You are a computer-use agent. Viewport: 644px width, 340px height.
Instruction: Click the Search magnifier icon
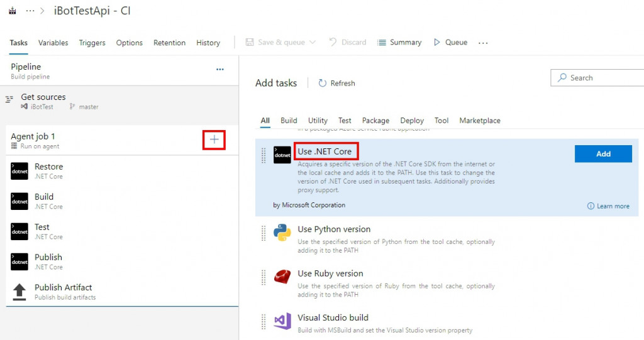[x=562, y=77]
